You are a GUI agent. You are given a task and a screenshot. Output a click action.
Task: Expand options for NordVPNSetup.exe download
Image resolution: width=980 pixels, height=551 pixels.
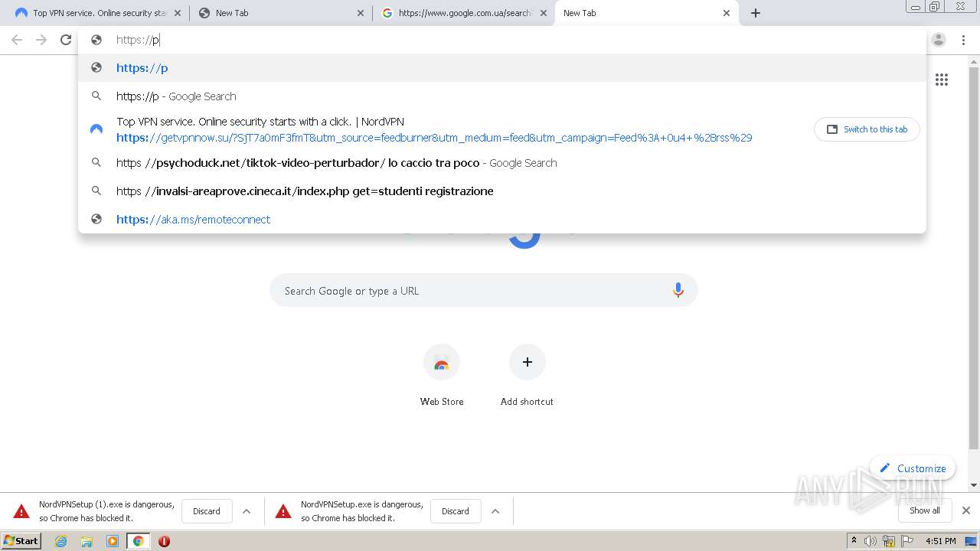tap(495, 511)
